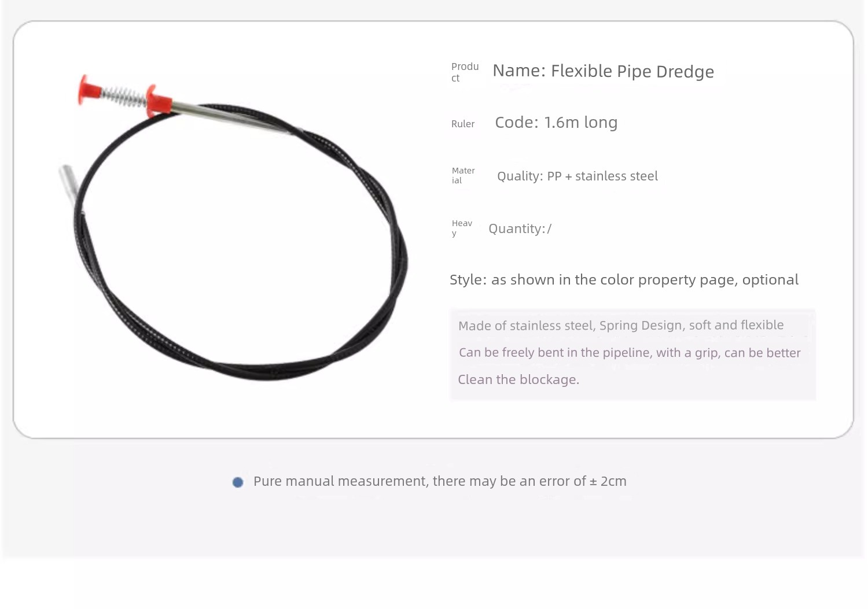Click 'Can be freely bent in the pipeline' line

pyautogui.click(x=630, y=353)
